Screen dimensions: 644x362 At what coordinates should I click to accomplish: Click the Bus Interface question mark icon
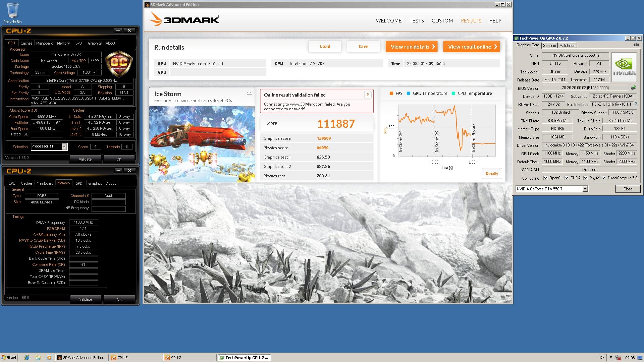(636, 104)
